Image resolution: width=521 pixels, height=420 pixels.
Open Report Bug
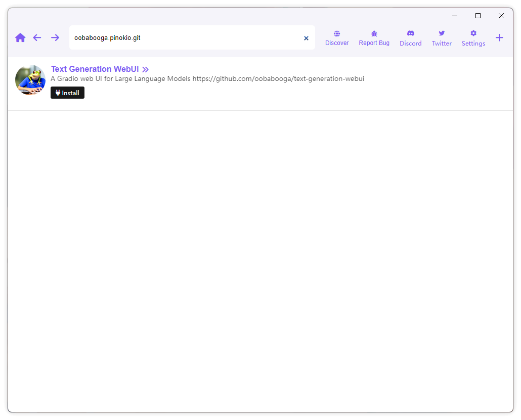(x=374, y=38)
